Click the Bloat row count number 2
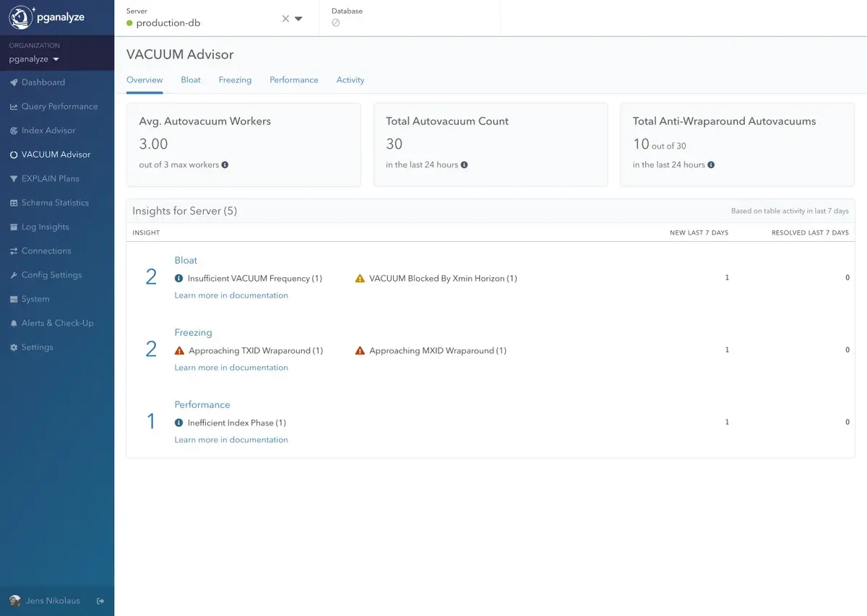 (x=151, y=277)
